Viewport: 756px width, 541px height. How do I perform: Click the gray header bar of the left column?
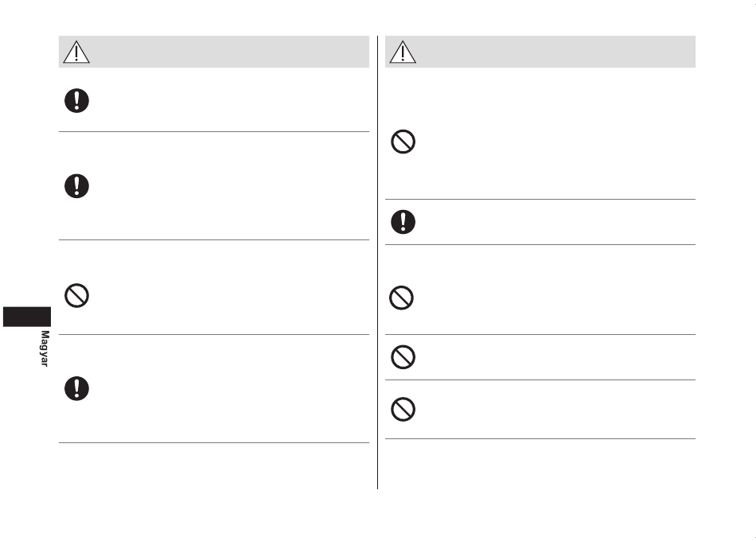pyautogui.click(x=214, y=52)
